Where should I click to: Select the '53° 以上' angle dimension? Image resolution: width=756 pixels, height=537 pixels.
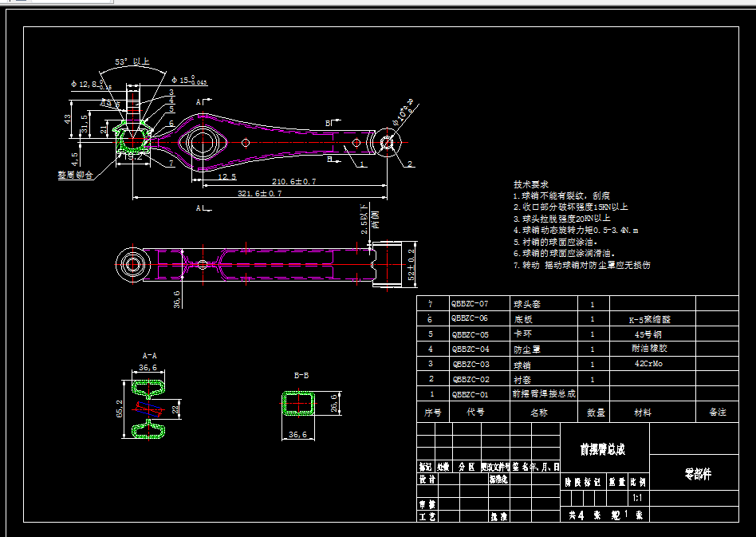point(132,61)
